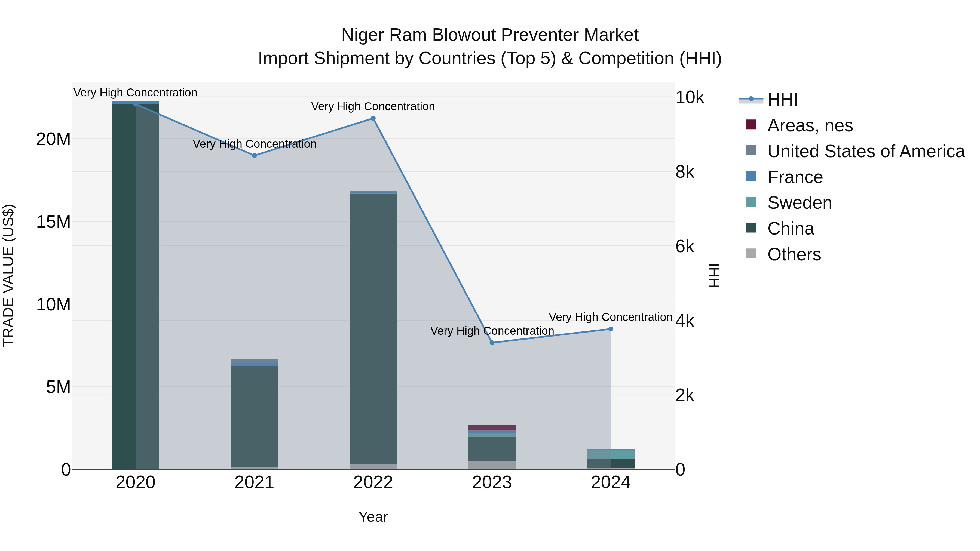Click the 6k HHI axis tick
The image size is (980, 551).
pyautogui.click(x=685, y=247)
